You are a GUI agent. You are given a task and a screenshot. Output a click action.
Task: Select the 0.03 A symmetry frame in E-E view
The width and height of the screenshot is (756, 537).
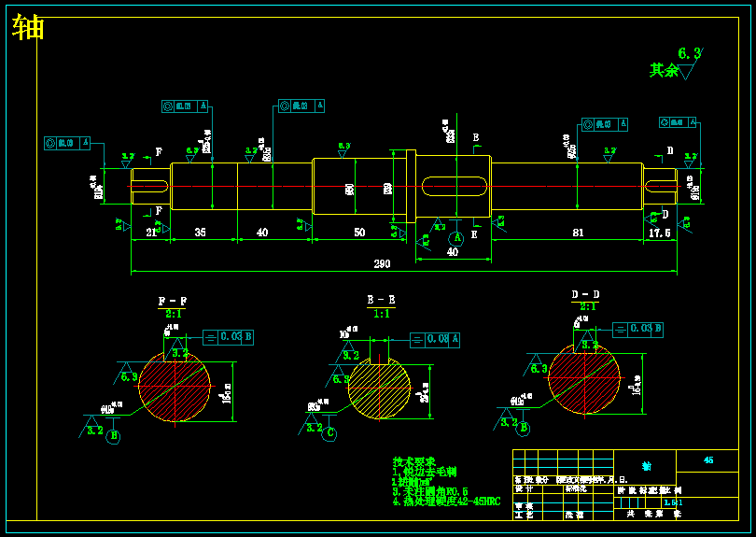pos(435,340)
